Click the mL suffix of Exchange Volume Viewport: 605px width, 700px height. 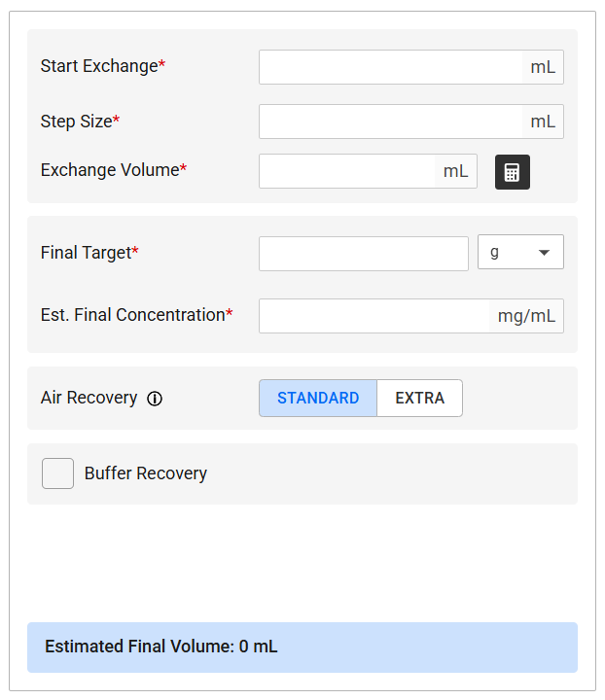(455, 171)
